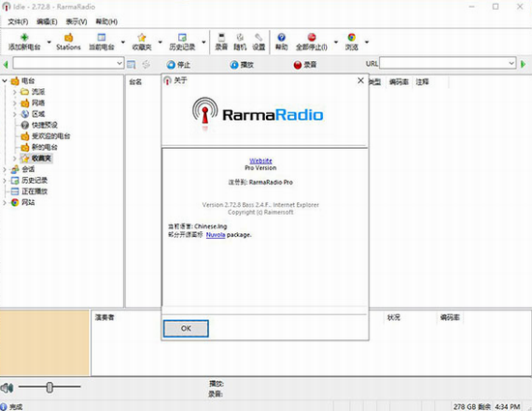Click the list view icon next to search box

tap(132, 65)
